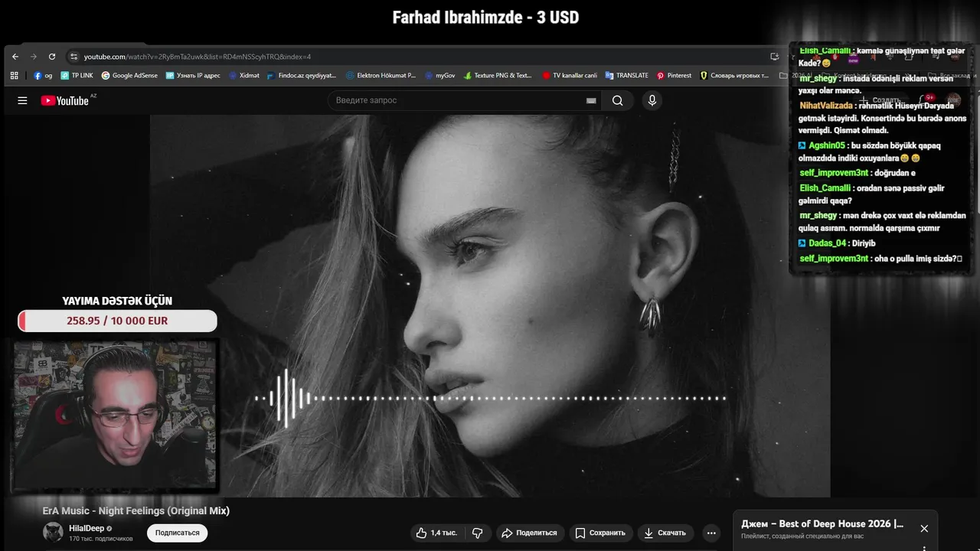This screenshot has height=551, width=980.
Task: Open the three-dot more actions menu
Action: 711,533
